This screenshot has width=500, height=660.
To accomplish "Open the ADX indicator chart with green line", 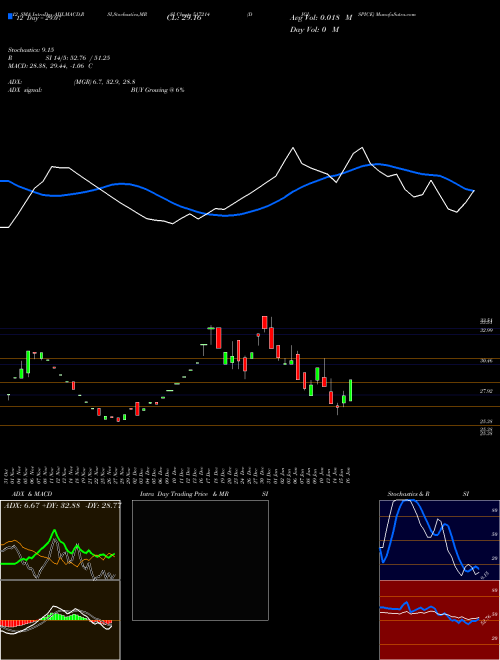I will point(60,540).
